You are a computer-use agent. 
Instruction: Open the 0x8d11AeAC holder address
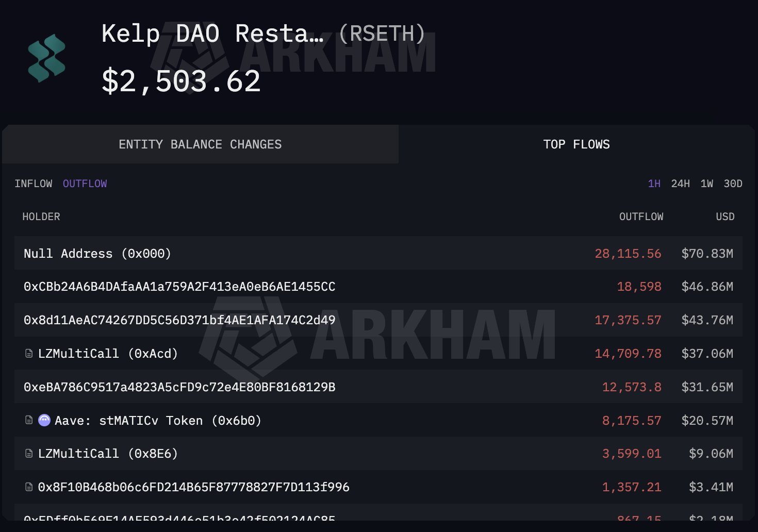click(x=179, y=320)
